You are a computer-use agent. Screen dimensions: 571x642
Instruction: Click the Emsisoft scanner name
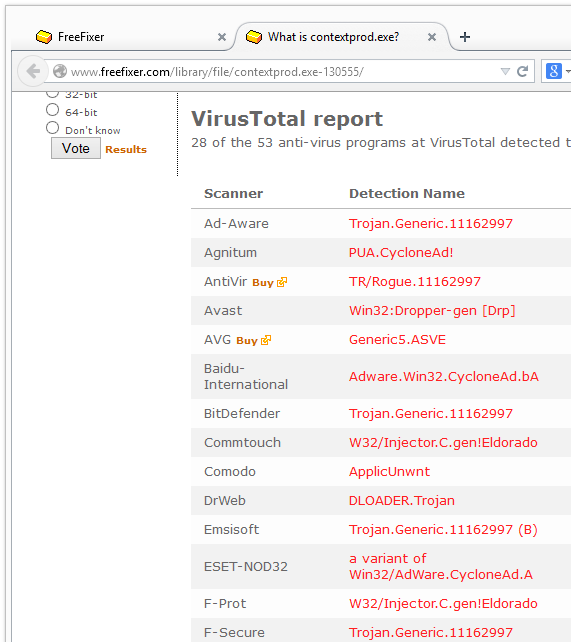click(231, 529)
